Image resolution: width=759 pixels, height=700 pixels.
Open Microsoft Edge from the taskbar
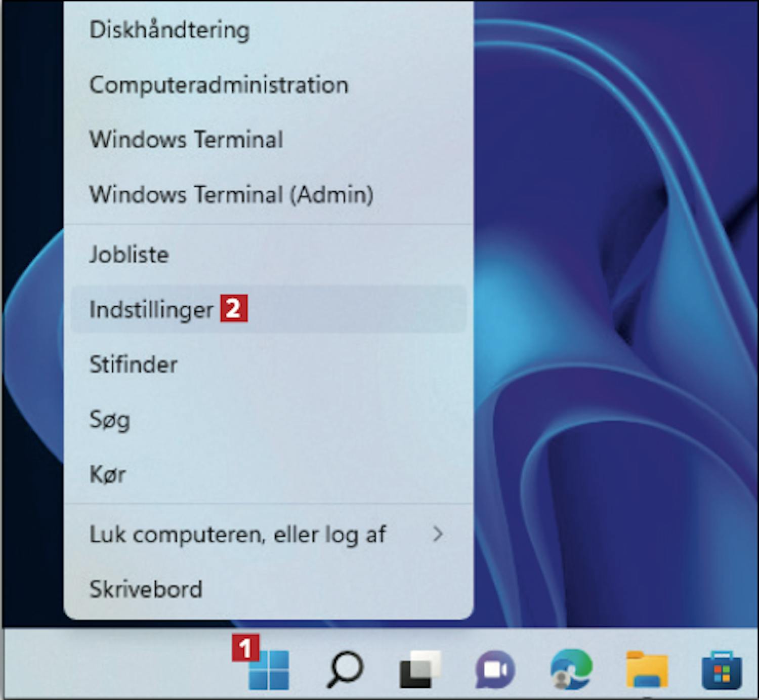tap(571, 670)
